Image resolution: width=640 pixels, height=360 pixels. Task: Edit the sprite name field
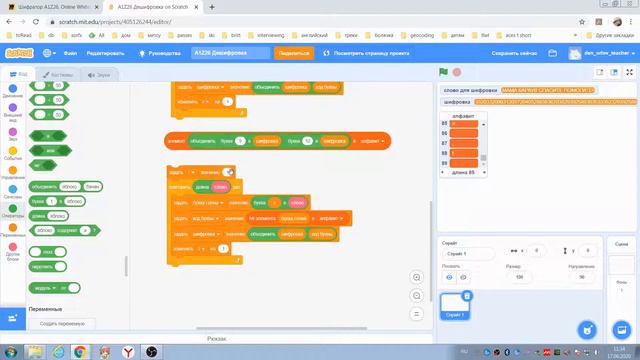[468, 254]
